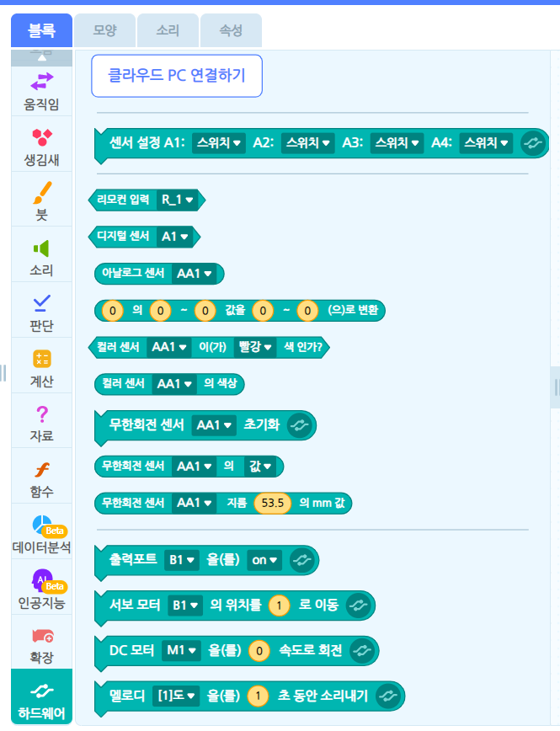Viewport: 560px width, 731px height.
Task: Switch to the 소리 tab
Action: [168, 30]
